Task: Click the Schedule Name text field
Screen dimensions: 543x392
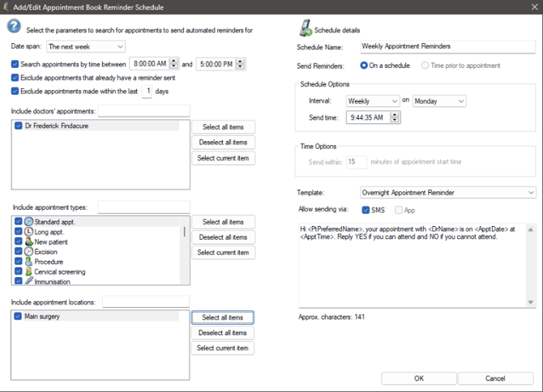Action: point(421,47)
